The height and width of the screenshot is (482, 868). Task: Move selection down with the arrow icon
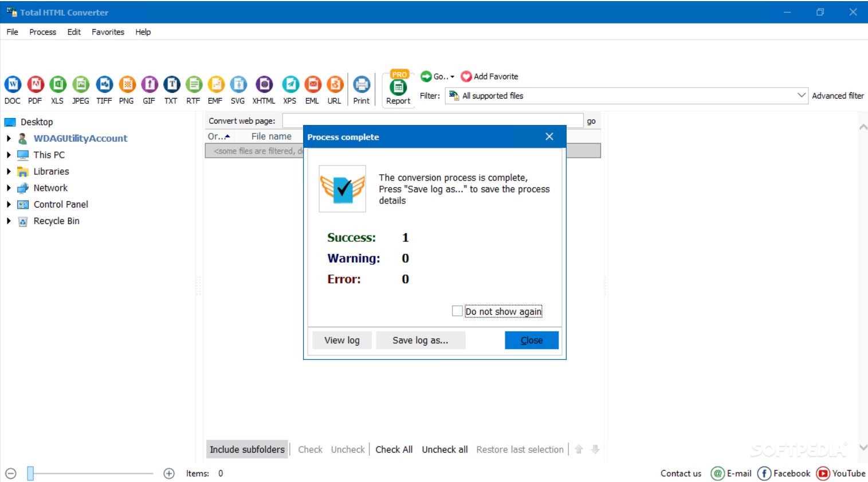(595, 449)
